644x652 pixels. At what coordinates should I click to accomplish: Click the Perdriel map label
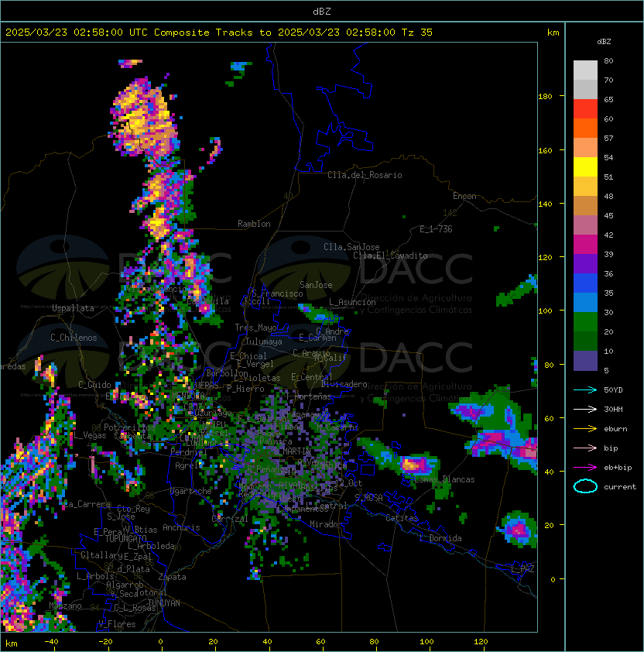(189, 451)
